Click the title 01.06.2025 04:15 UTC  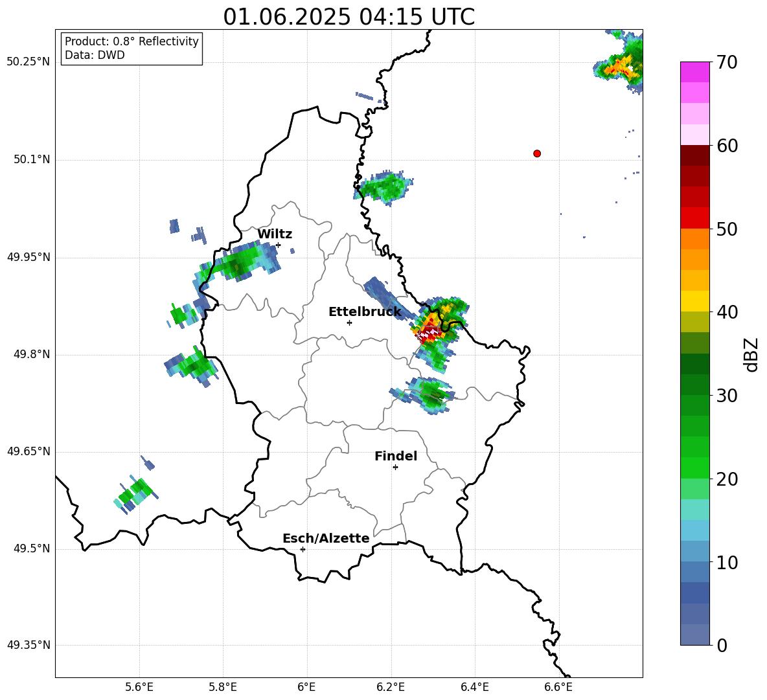(x=349, y=17)
